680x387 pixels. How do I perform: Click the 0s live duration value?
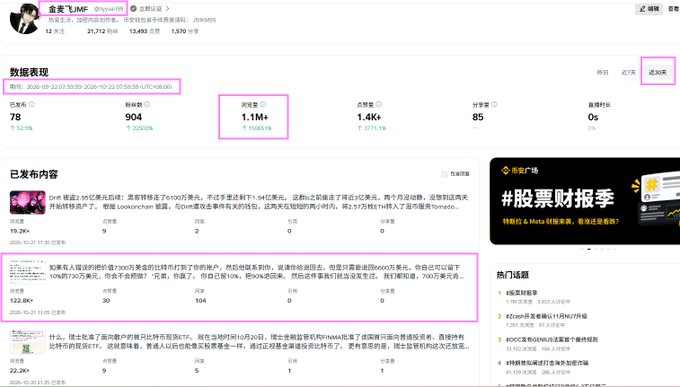[593, 117]
